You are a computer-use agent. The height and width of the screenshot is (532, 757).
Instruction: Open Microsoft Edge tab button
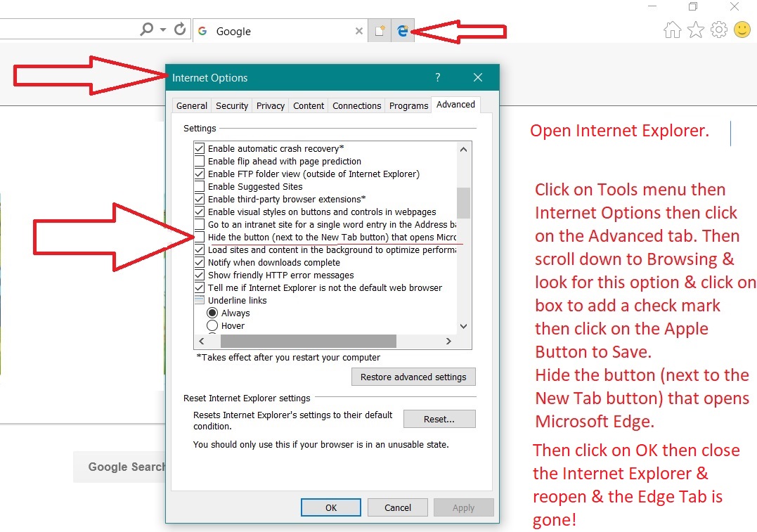(403, 31)
